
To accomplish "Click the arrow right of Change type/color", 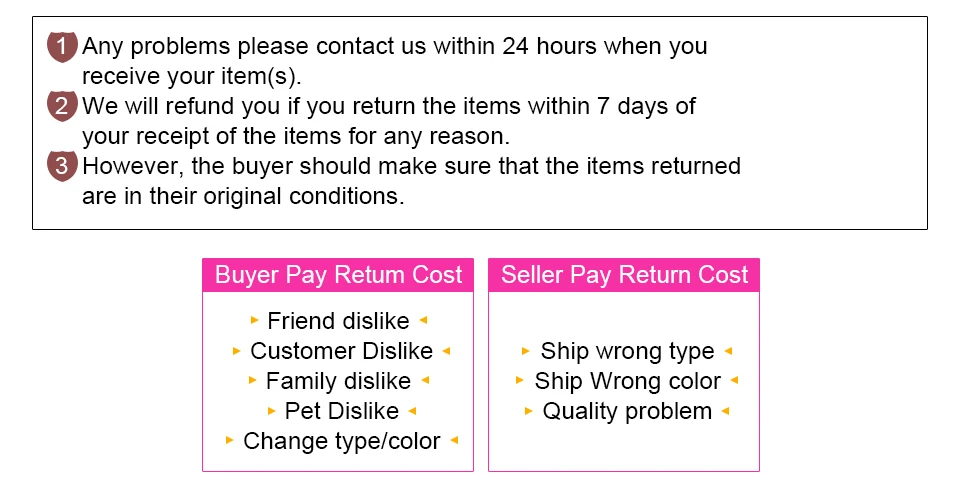I will [454, 440].
